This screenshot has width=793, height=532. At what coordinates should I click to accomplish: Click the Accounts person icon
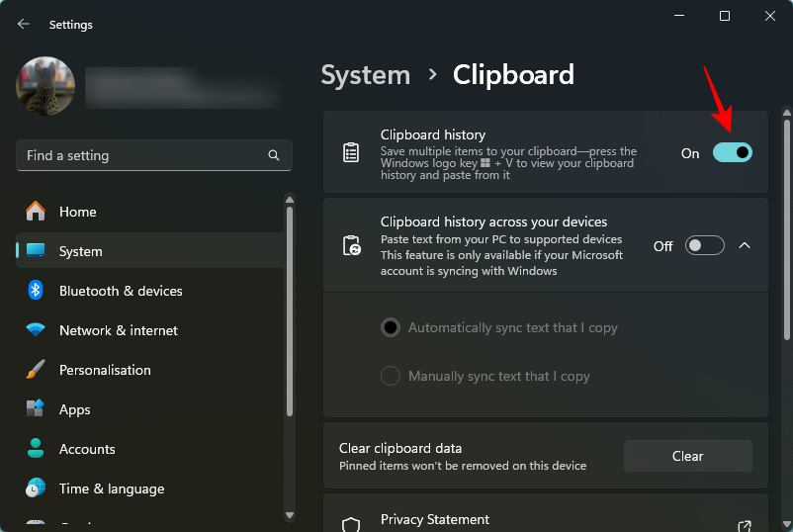pos(36,448)
